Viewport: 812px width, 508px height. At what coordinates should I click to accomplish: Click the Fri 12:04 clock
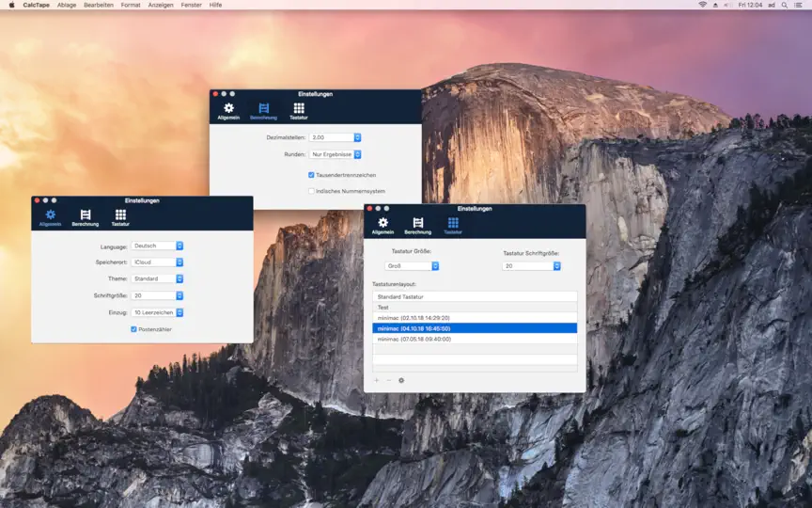[750, 5]
